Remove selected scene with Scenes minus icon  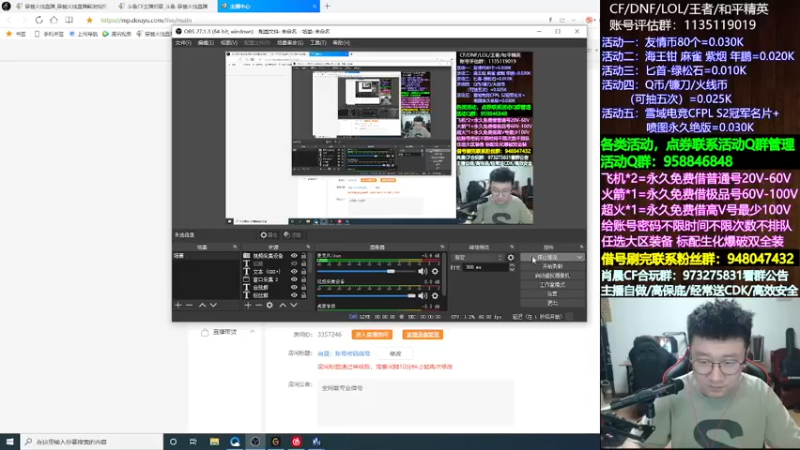pyautogui.click(x=189, y=305)
